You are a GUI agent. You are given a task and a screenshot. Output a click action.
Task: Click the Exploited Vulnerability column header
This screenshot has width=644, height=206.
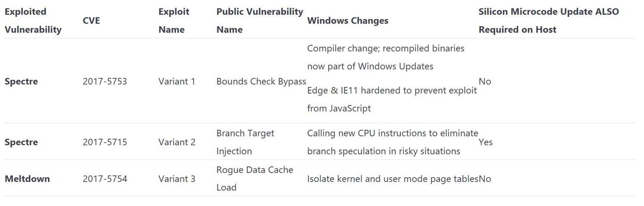click(33, 21)
